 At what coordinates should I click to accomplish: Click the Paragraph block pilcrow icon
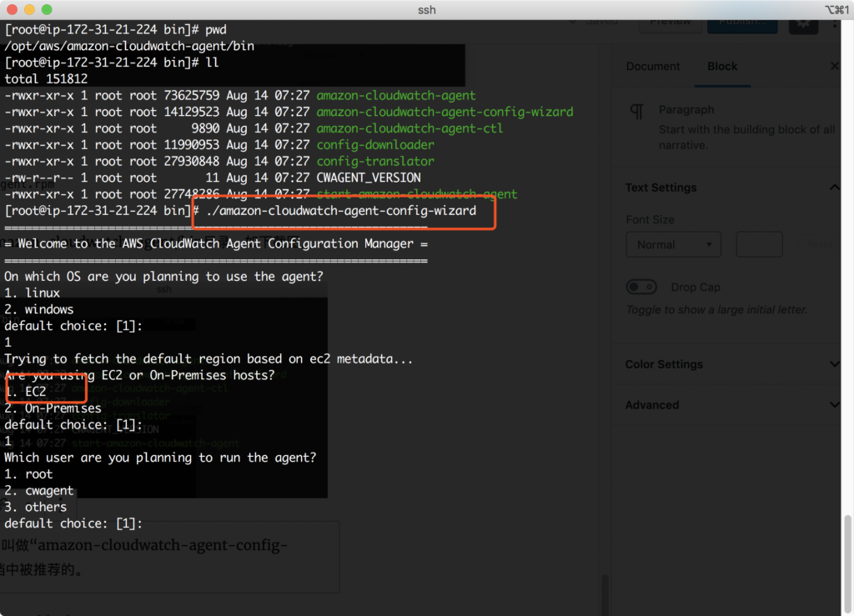pyautogui.click(x=636, y=111)
